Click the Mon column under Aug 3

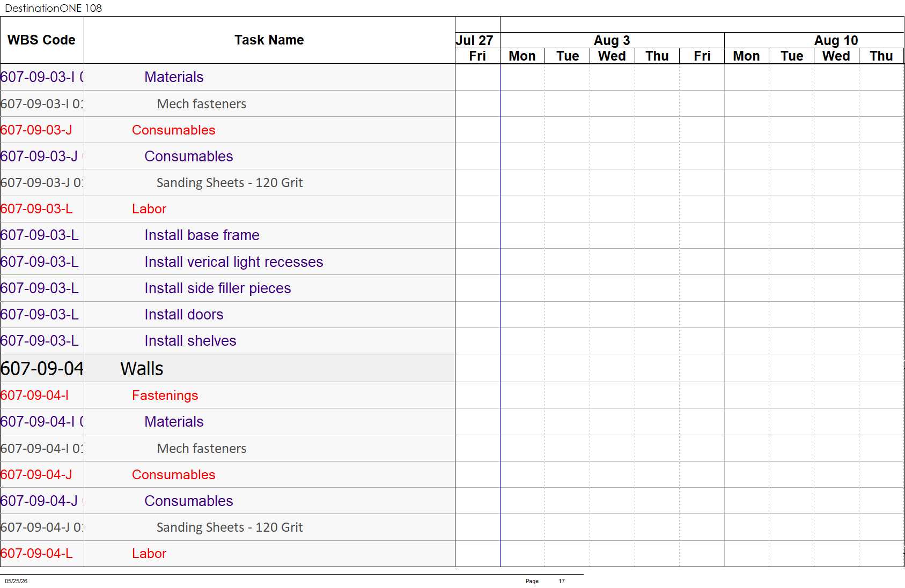pos(523,56)
